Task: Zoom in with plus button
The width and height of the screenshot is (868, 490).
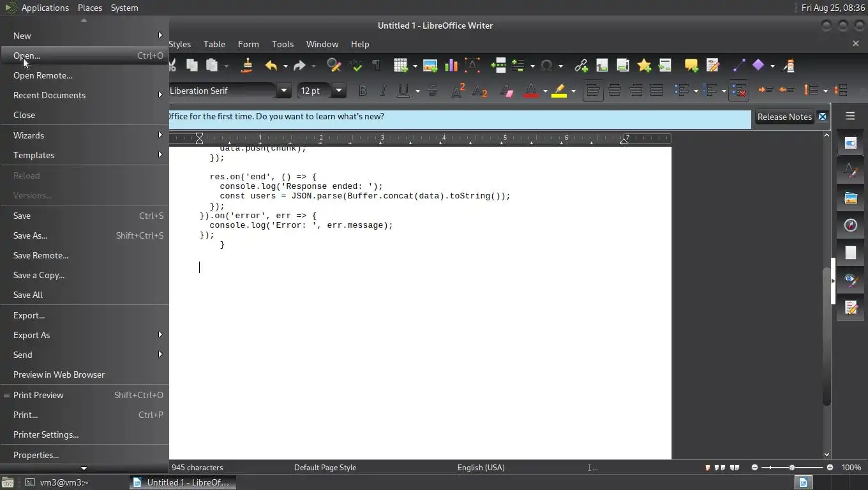Action: point(830,468)
